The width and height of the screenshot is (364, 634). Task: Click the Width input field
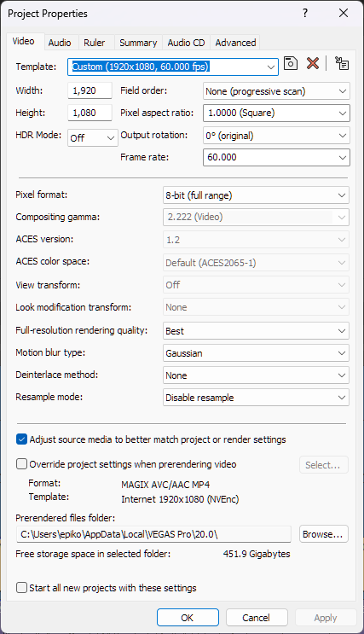tap(90, 90)
